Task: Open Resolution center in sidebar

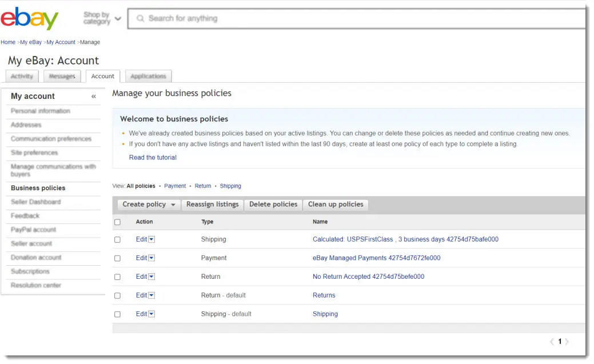Action: click(36, 285)
